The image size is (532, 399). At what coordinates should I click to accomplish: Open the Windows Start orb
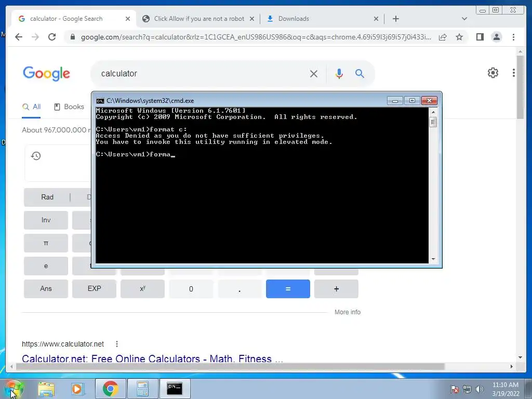[x=14, y=389]
